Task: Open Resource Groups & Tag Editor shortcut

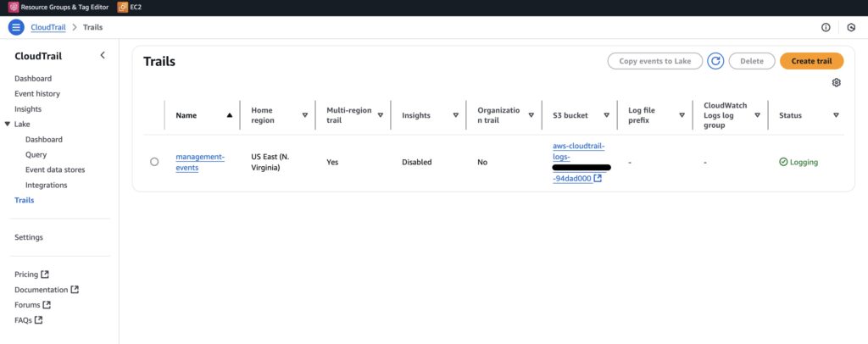Action: click(x=58, y=7)
